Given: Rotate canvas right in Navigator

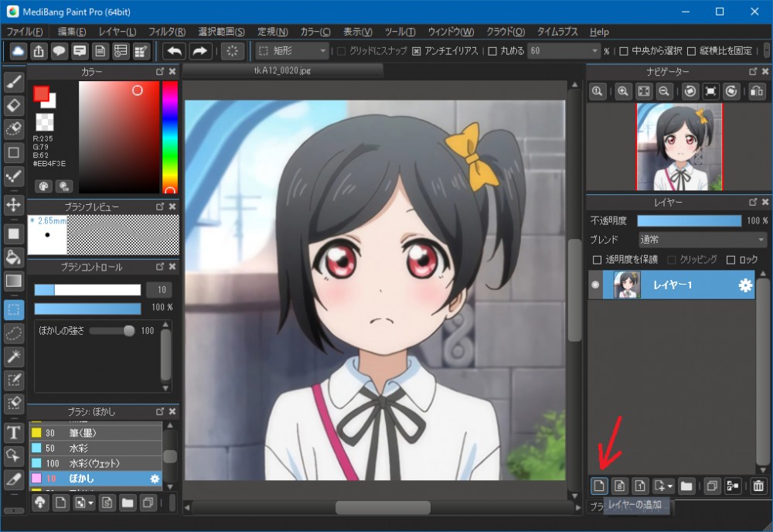Looking at the screenshot, I should pos(731,91).
